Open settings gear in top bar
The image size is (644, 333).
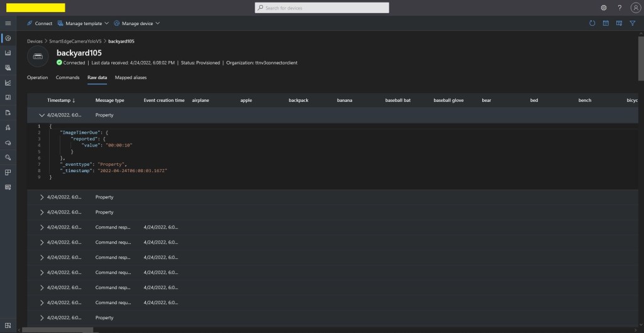tap(604, 8)
